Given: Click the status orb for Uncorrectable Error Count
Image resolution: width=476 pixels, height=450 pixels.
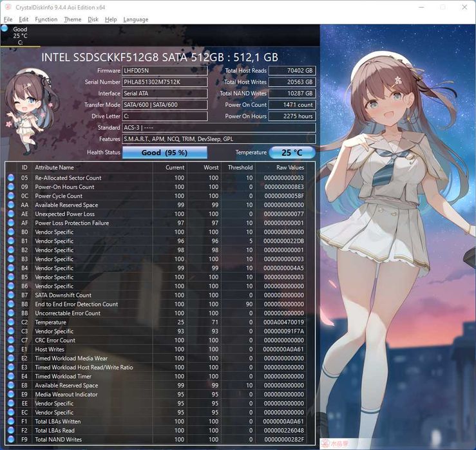Looking at the screenshot, I should click(11, 313).
